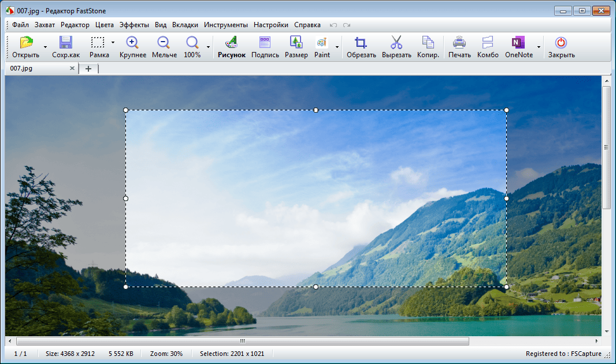
Task: Maximize the FastStone editor window
Action: 582,10
